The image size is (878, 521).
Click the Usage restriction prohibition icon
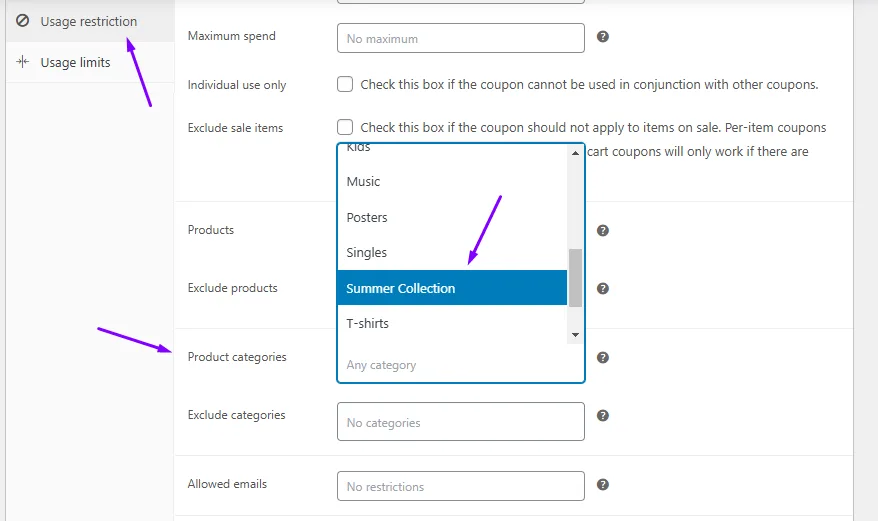point(22,21)
